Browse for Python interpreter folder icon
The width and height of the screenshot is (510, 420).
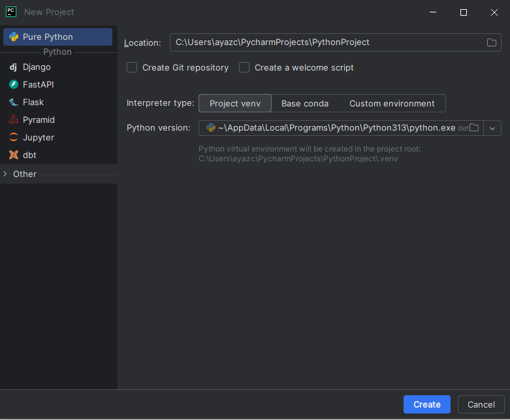pyautogui.click(x=474, y=128)
